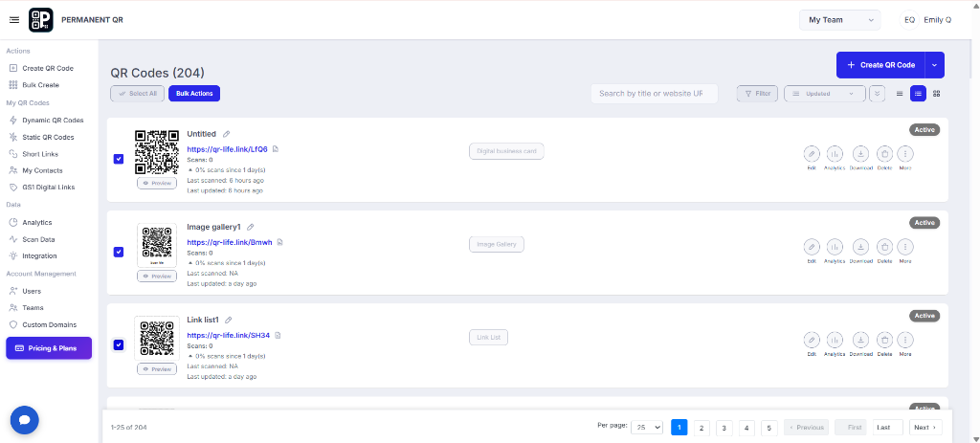Go to the Next page
The height and width of the screenshot is (443, 980).
tap(925, 428)
